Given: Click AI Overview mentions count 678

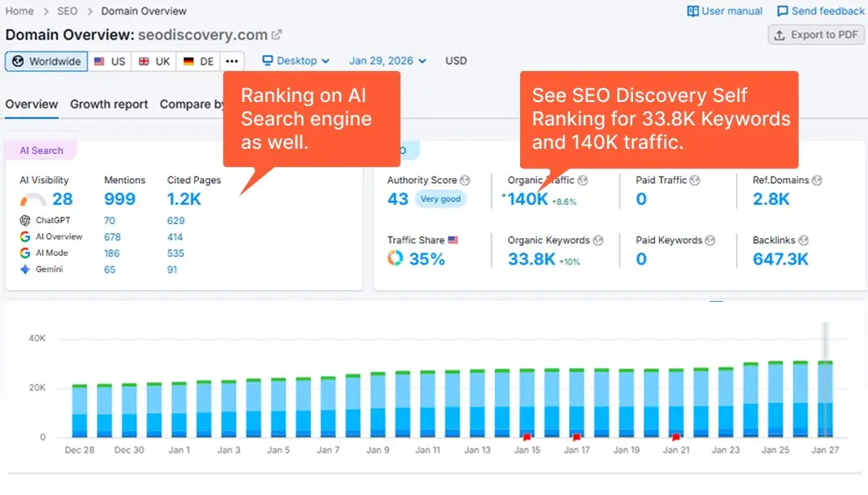Looking at the screenshot, I should [112, 237].
